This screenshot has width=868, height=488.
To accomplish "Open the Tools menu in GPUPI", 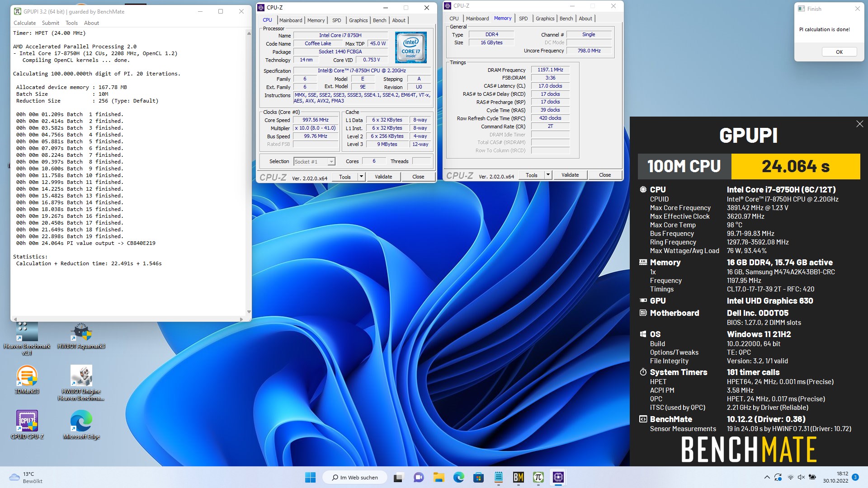I will [71, 23].
